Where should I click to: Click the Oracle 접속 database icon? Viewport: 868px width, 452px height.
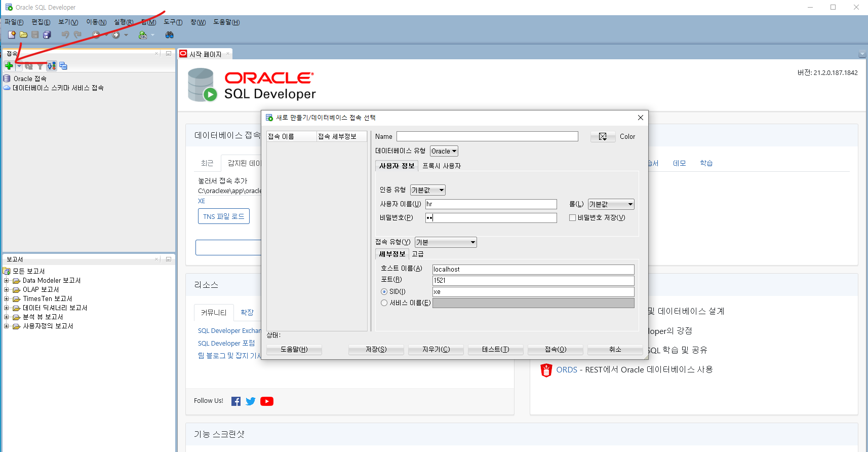(x=7, y=79)
